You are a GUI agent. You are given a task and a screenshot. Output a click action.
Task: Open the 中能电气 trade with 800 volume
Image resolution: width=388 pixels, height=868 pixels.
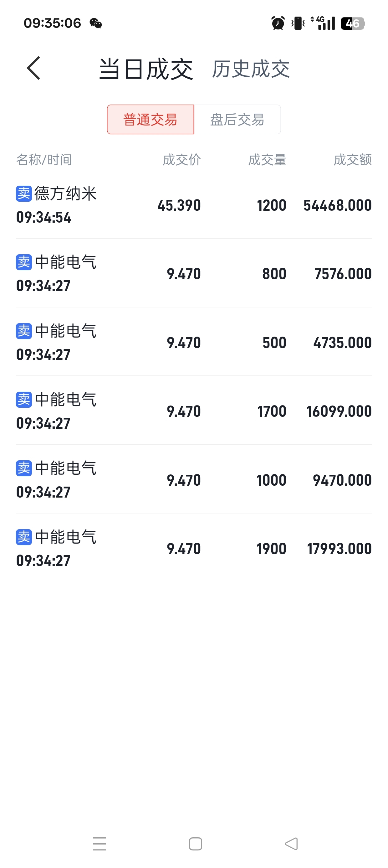click(x=194, y=274)
